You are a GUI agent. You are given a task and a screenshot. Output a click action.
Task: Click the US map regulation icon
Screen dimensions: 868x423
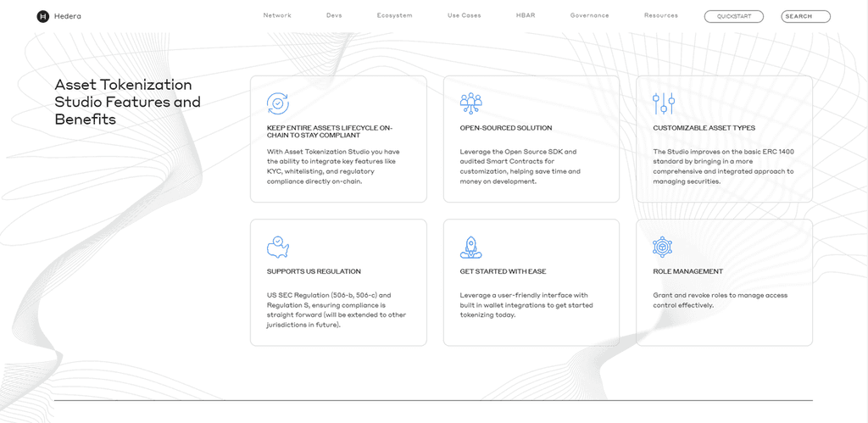point(278,248)
